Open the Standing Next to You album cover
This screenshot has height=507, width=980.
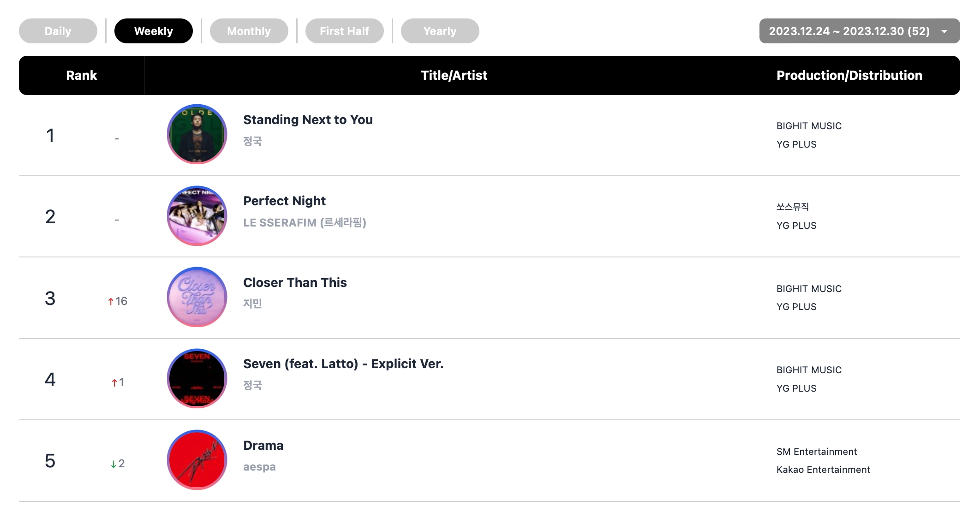[197, 134]
